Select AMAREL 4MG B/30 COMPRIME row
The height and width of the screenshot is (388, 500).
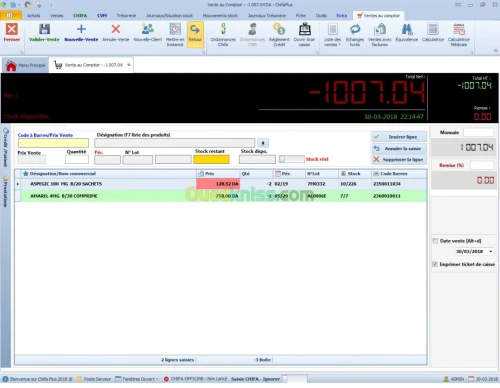221,196
